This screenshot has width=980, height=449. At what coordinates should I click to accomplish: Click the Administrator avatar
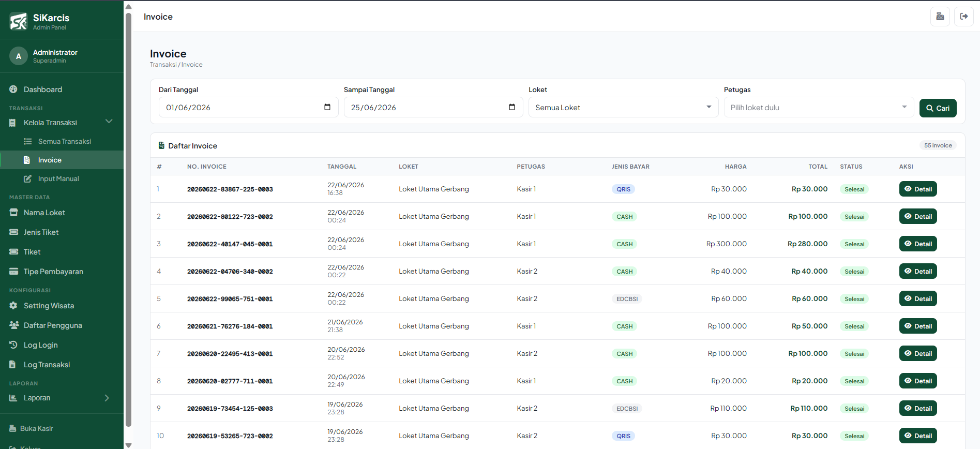(x=19, y=56)
